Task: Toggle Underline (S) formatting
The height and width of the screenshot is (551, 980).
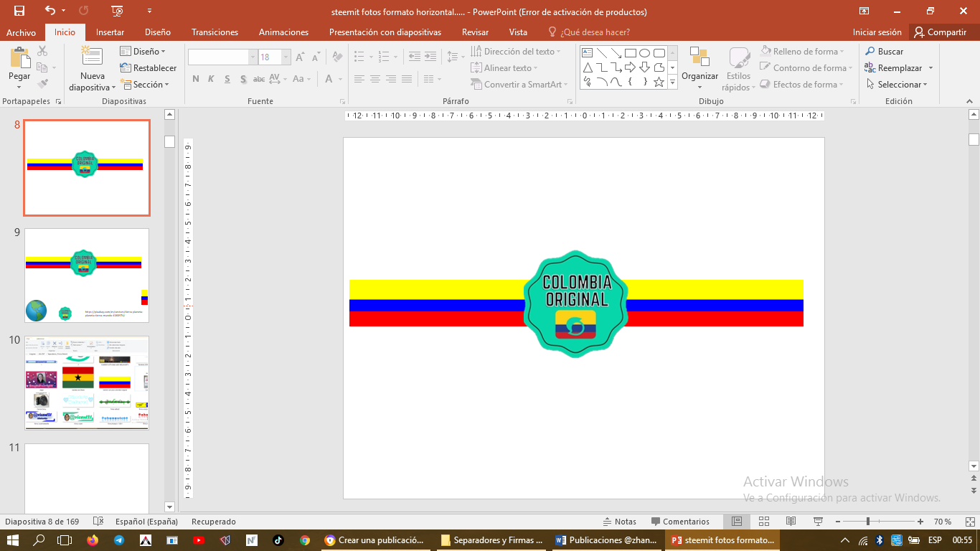Action: (x=227, y=79)
